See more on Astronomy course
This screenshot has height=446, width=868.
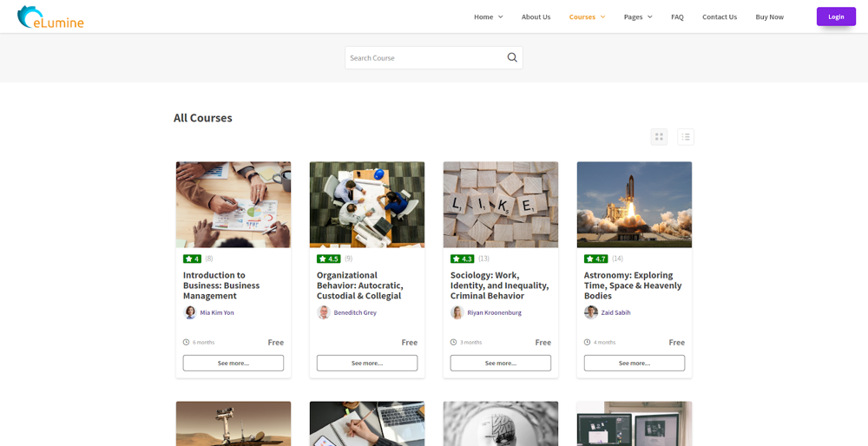pos(635,363)
